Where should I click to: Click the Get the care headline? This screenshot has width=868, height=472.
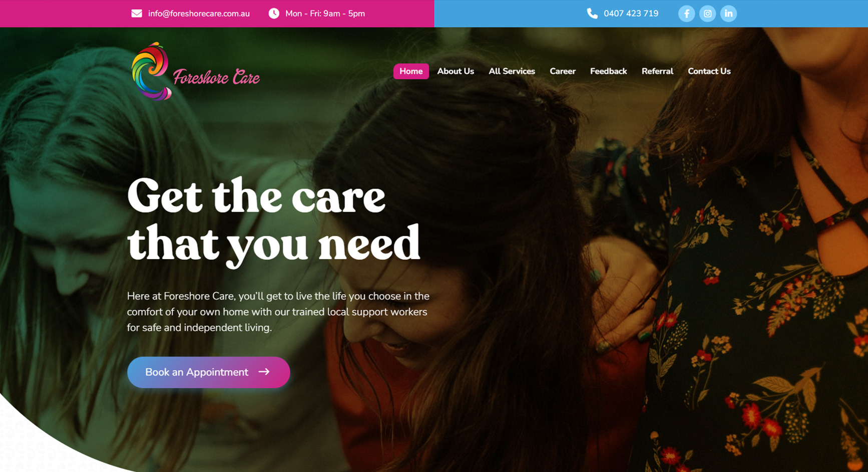pos(273,220)
